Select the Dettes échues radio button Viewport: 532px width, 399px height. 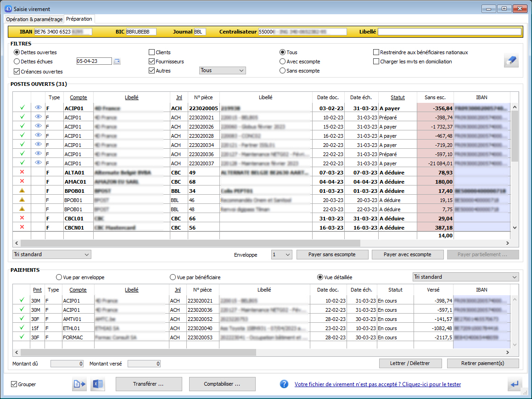(17, 62)
